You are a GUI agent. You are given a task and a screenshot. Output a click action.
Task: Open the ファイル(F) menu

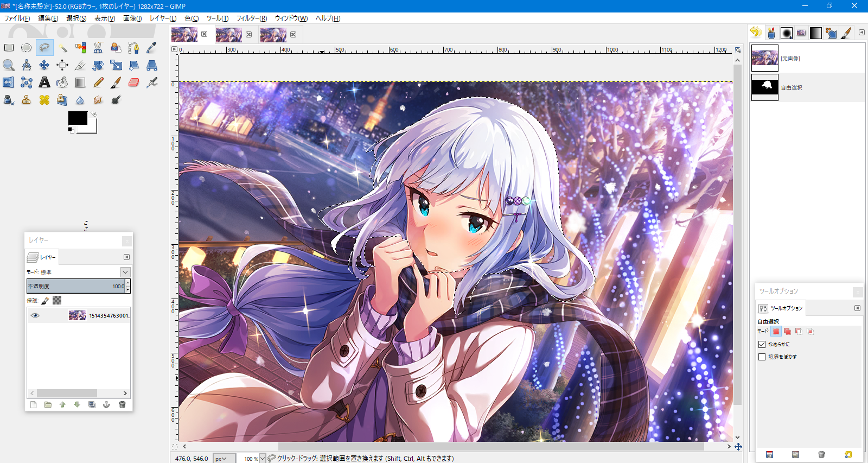point(17,18)
